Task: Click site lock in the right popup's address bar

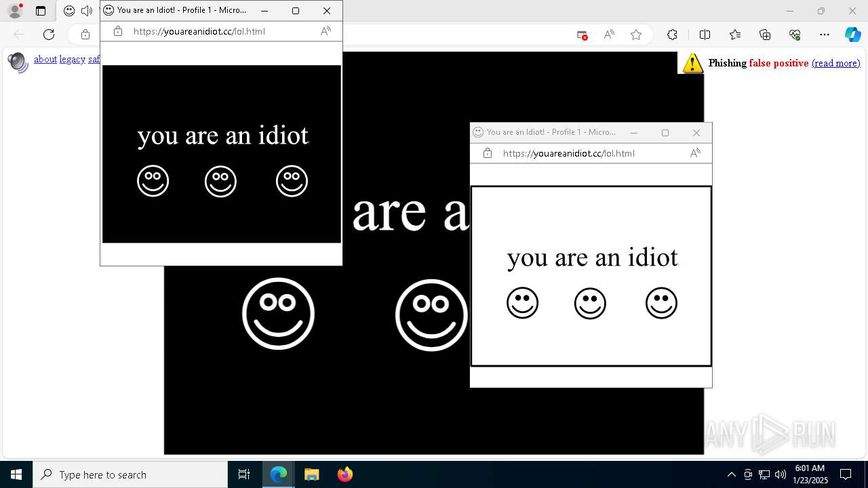Action: (x=488, y=153)
